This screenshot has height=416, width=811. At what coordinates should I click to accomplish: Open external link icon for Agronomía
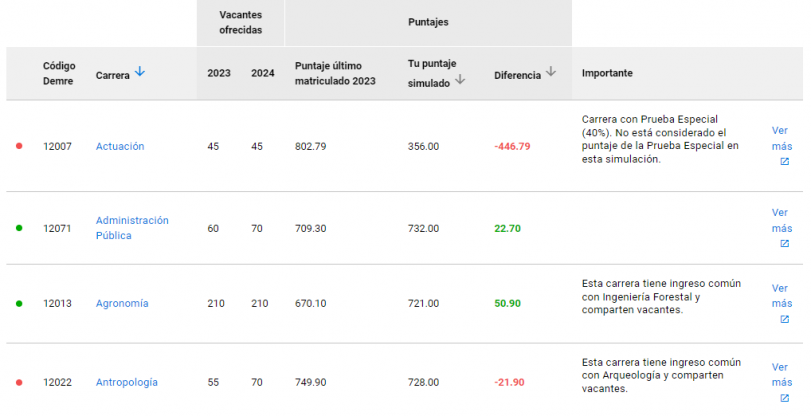[x=784, y=319]
